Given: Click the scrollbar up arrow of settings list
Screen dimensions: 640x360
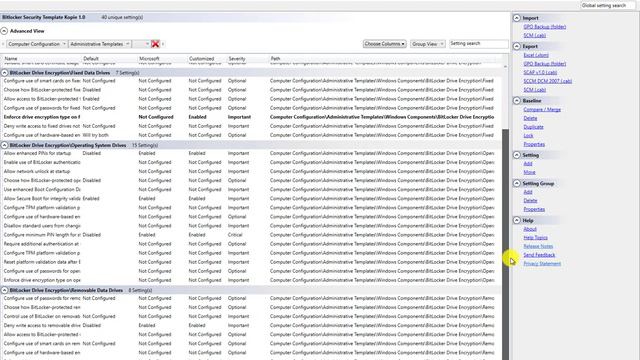Looking at the screenshot, I should pyautogui.click(x=505, y=66).
